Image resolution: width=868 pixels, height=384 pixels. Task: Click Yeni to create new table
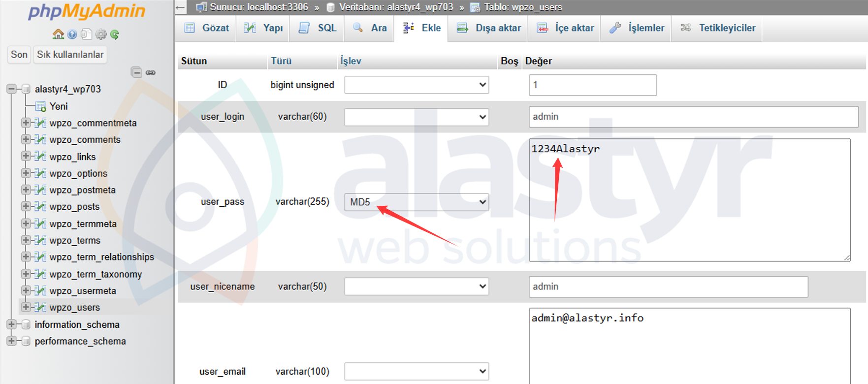point(59,106)
